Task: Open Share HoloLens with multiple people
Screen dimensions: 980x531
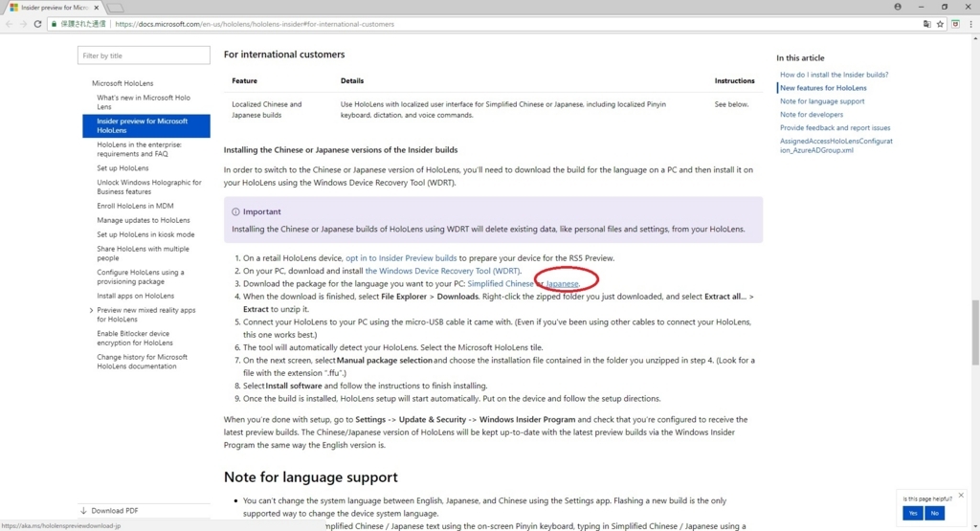Action: click(143, 253)
